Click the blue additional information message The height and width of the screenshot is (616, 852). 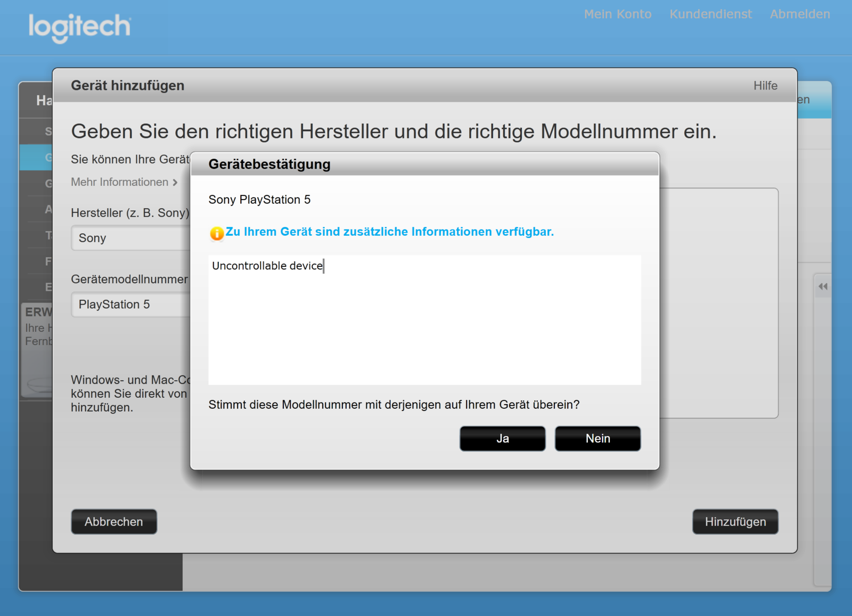pos(390,232)
